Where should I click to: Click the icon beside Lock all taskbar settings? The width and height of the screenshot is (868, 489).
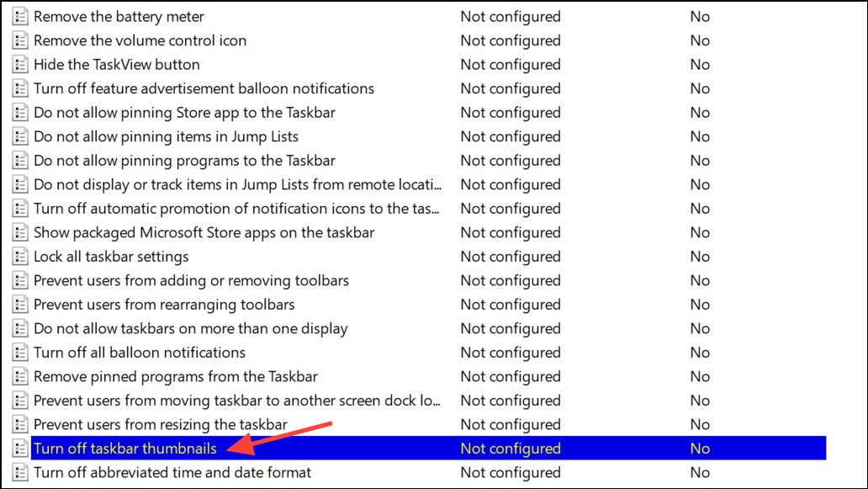tap(20, 256)
